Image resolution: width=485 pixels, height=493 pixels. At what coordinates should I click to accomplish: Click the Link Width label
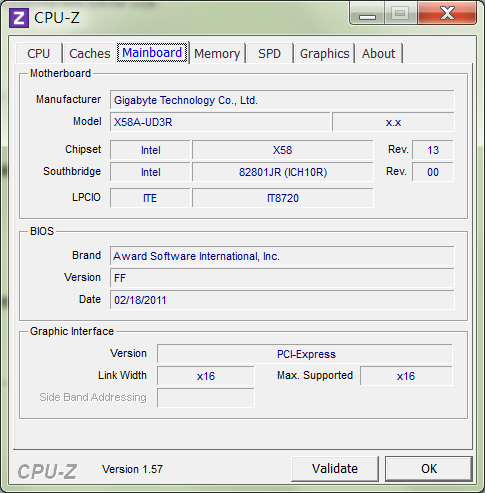[122, 375]
